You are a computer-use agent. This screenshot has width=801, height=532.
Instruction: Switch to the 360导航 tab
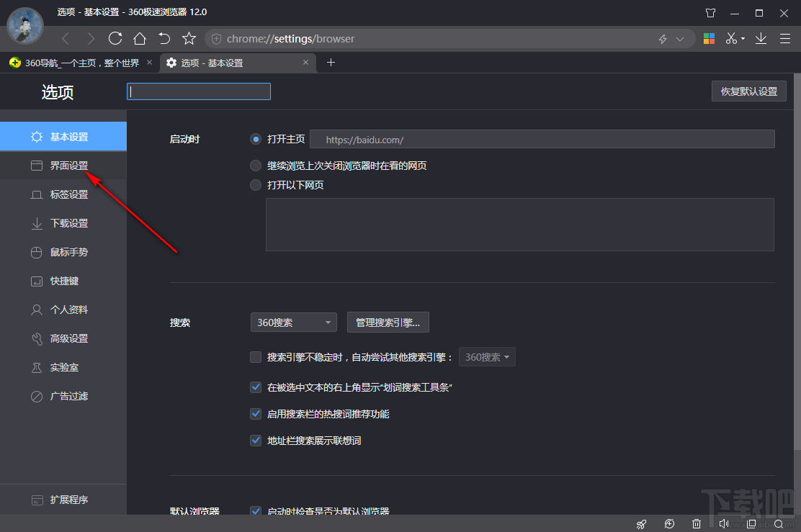click(x=81, y=63)
